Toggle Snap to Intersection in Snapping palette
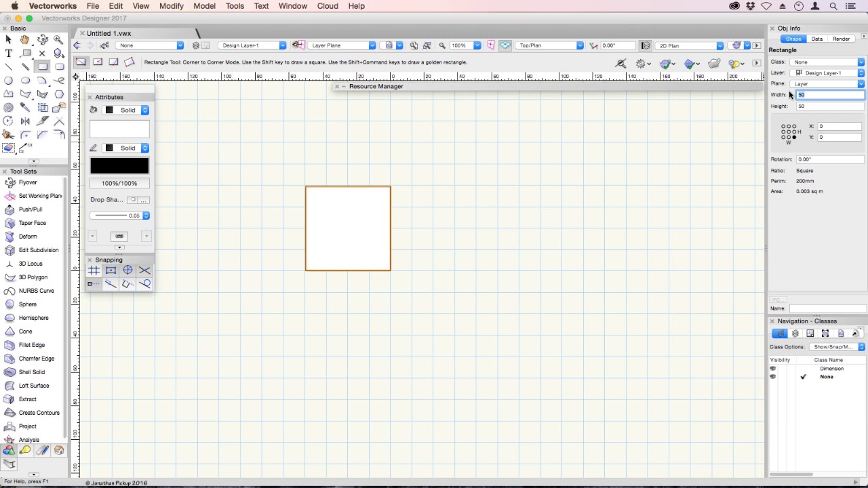The image size is (868, 488). coord(144,270)
